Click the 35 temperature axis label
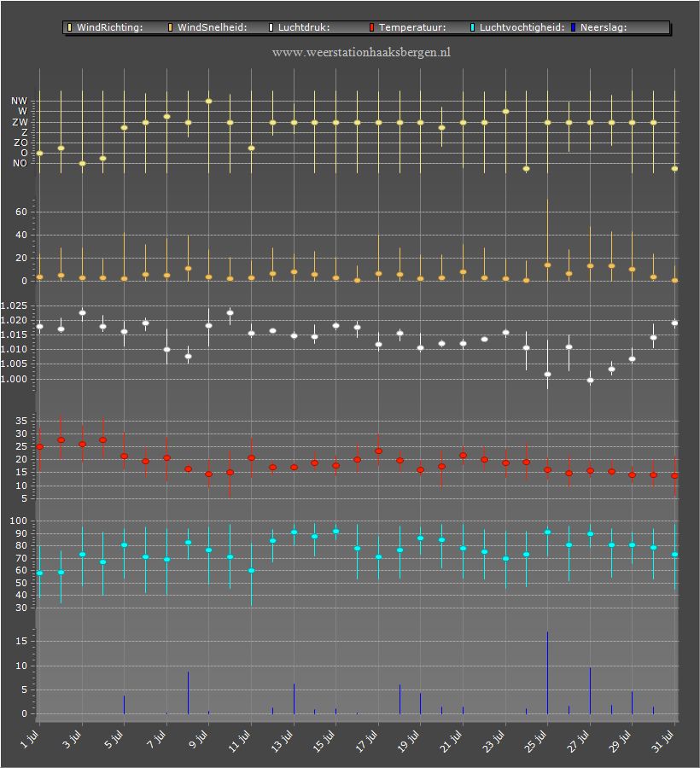700x768 pixels. point(21,421)
